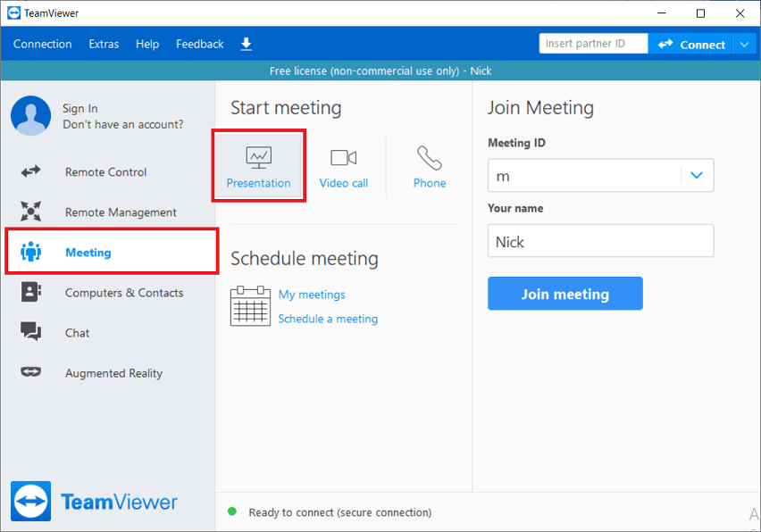This screenshot has height=532, width=761.
Task: Click the Schedule a meeting link
Action: pos(328,319)
